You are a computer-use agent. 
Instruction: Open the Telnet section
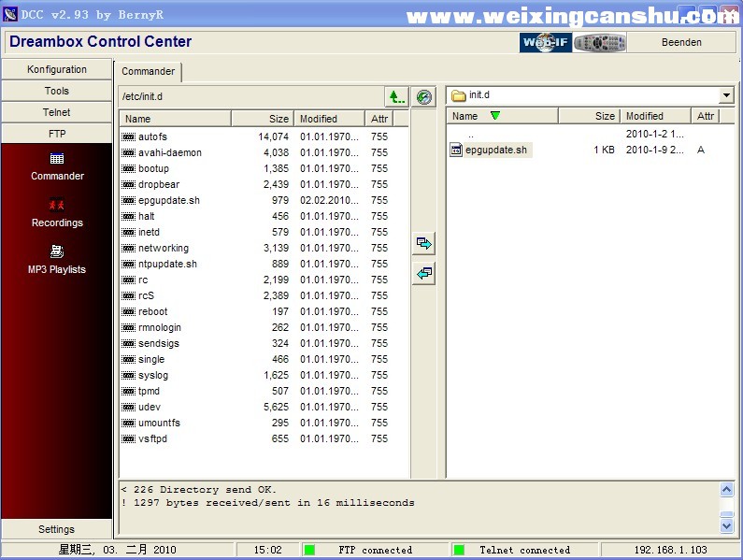point(57,112)
